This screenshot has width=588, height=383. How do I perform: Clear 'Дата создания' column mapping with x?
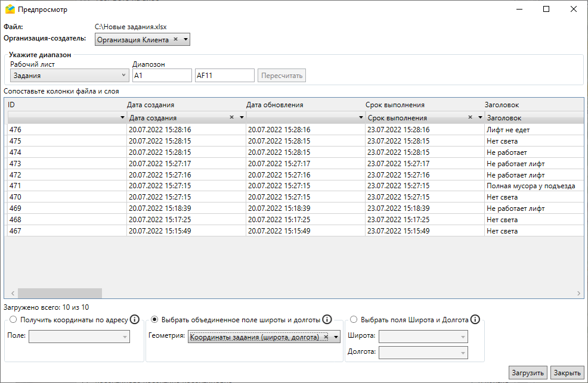232,117
